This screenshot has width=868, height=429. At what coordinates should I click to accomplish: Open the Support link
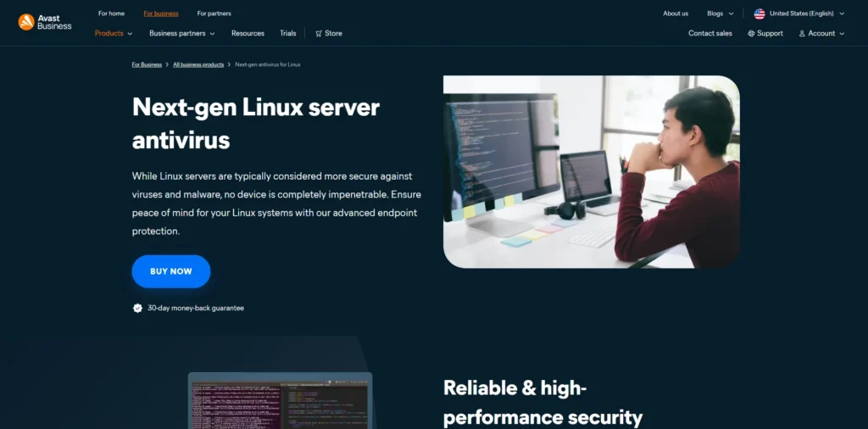(770, 33)
